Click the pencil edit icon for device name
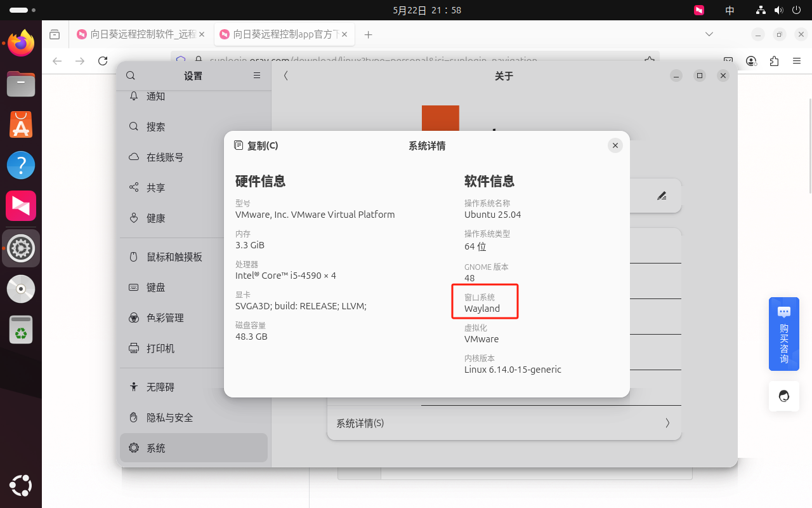 point(662,196)
